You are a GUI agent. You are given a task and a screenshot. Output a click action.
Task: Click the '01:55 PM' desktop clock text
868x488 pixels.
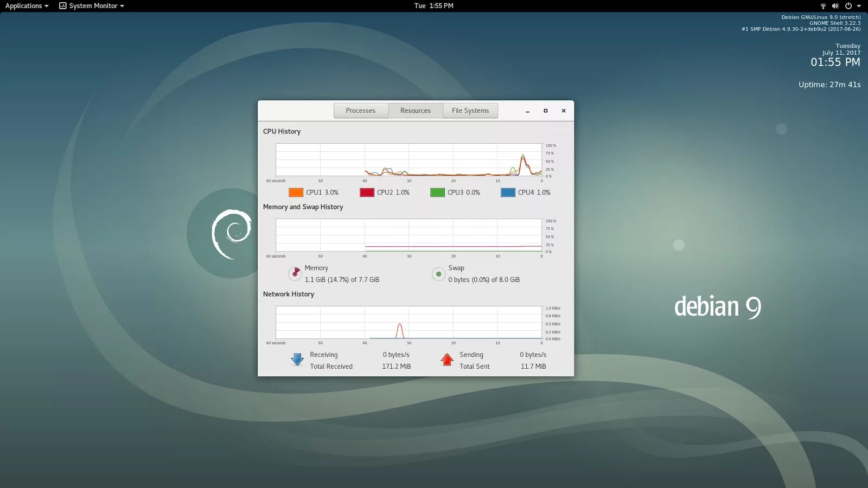coord(835,62)
